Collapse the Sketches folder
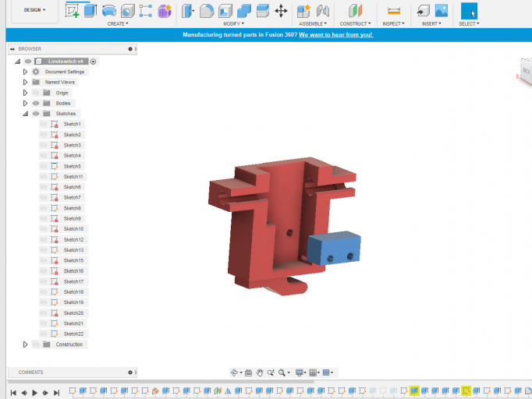532x399 pixels. [x=25, y=114]
